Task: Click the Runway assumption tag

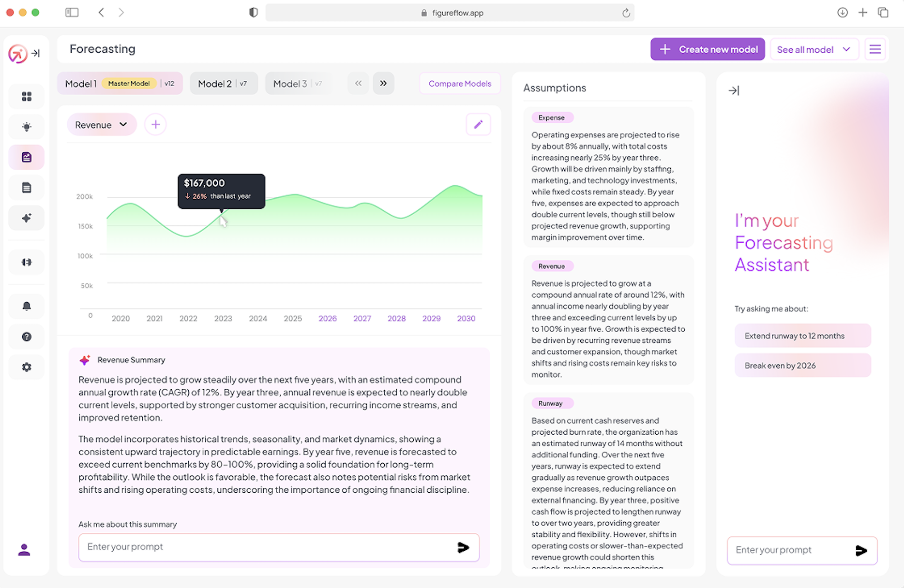Action: click(552, 403)
